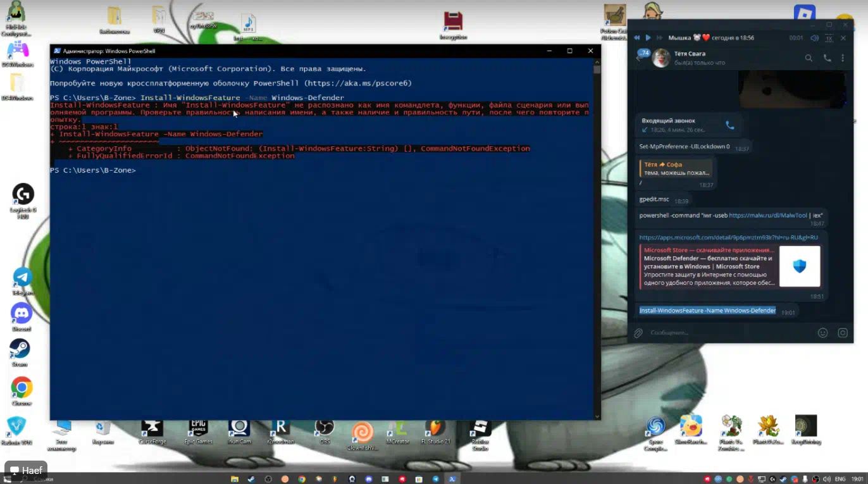
Task: Open the apps.microsoft.com link in chat
Action: coord(728,237)
